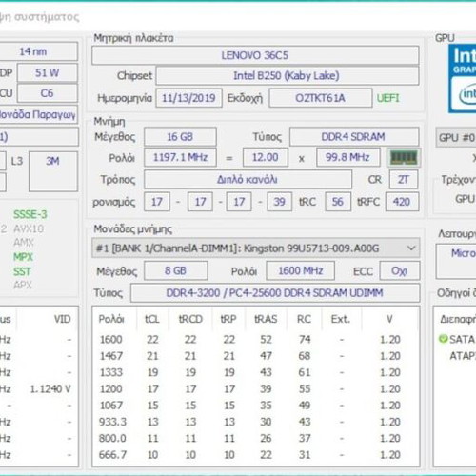Click the green check icon next to SATA
This screenshot has height=476, width=476.
[443, 339]
